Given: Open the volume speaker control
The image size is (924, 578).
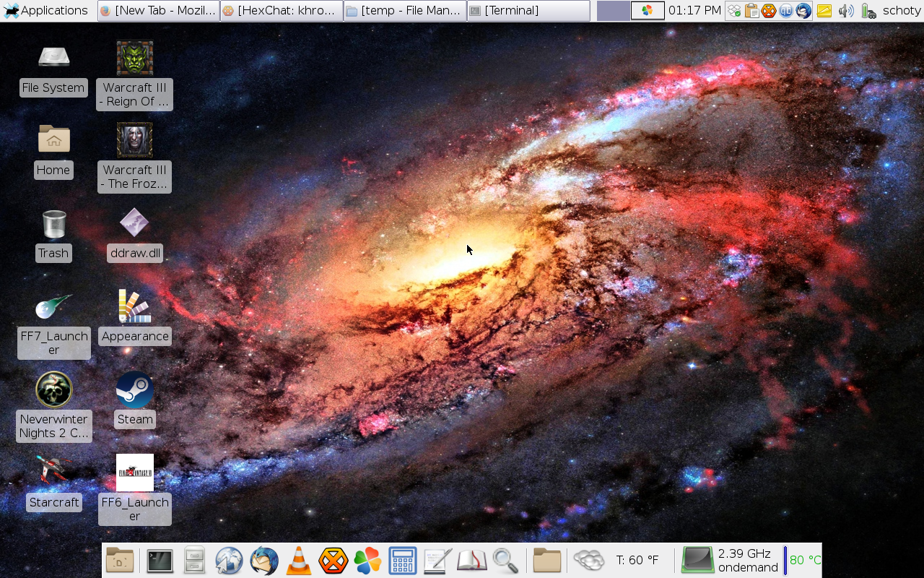Looking at the screenshot, I should pyautogui.click(x=846, y=11).
